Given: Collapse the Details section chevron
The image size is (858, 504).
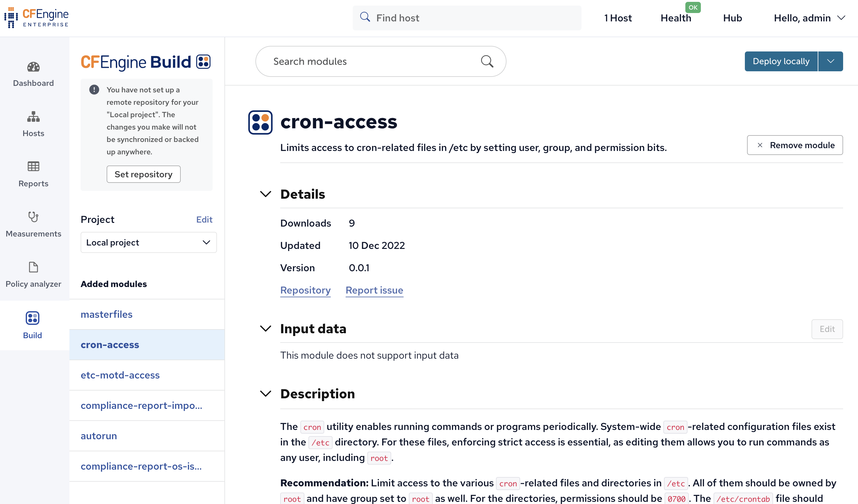Looking at the screenshot, I should coord(266,194).
